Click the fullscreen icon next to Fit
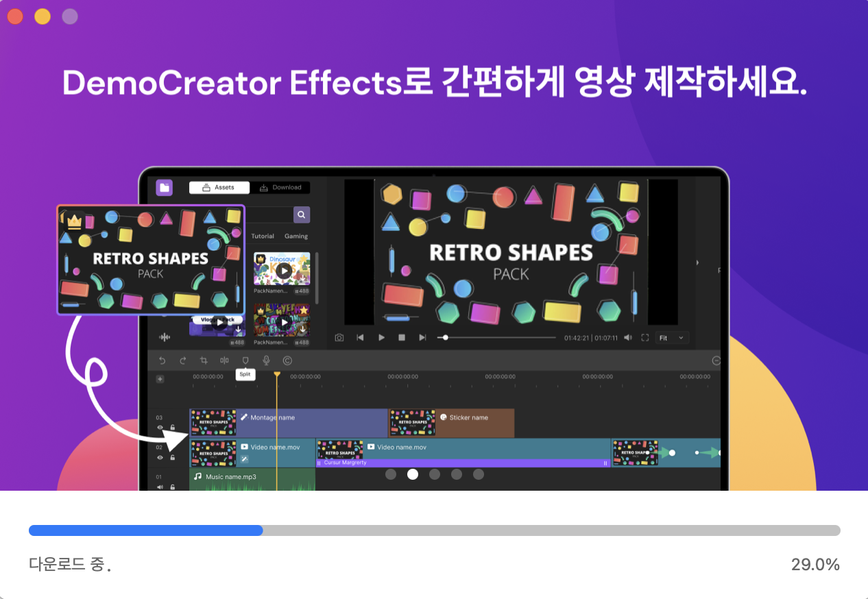868x599 pixels. tap(644, 338)
